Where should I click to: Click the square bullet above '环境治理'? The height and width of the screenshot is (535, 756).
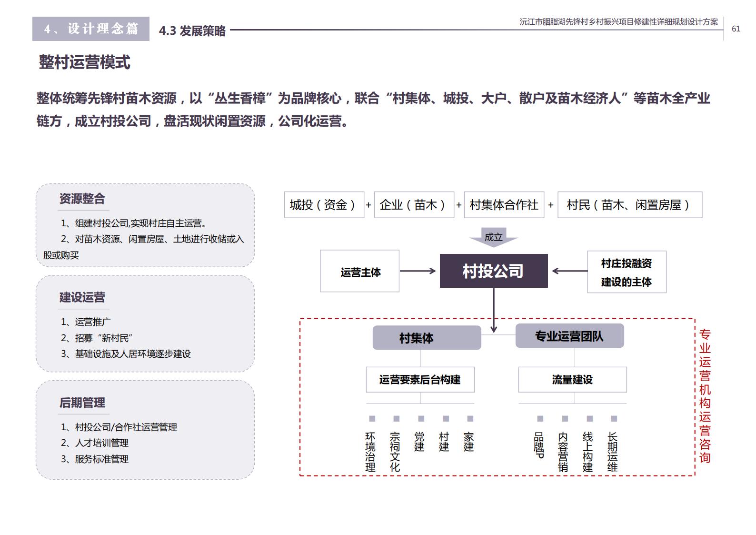click(372, 419)
